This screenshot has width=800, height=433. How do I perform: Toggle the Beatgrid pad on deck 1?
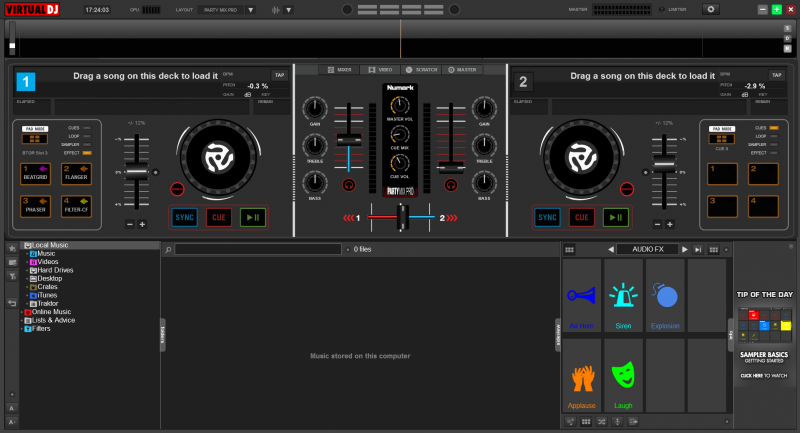[x=35, y=174]
